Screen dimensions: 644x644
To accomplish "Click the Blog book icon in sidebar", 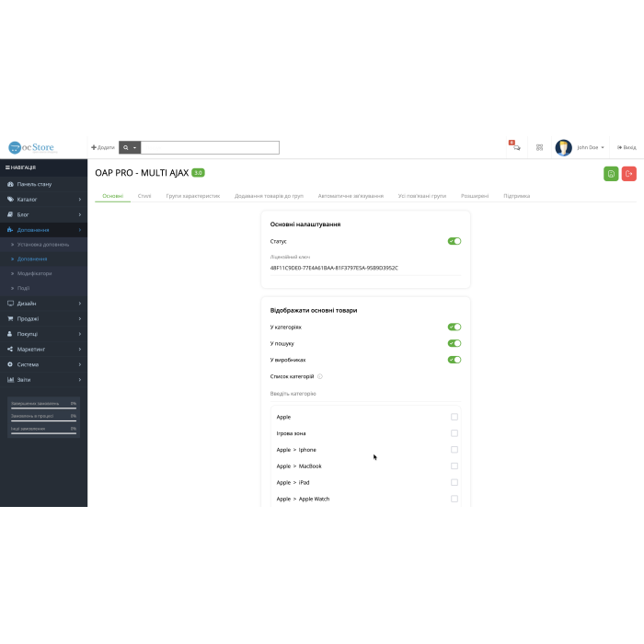I will tap(10, 214).
